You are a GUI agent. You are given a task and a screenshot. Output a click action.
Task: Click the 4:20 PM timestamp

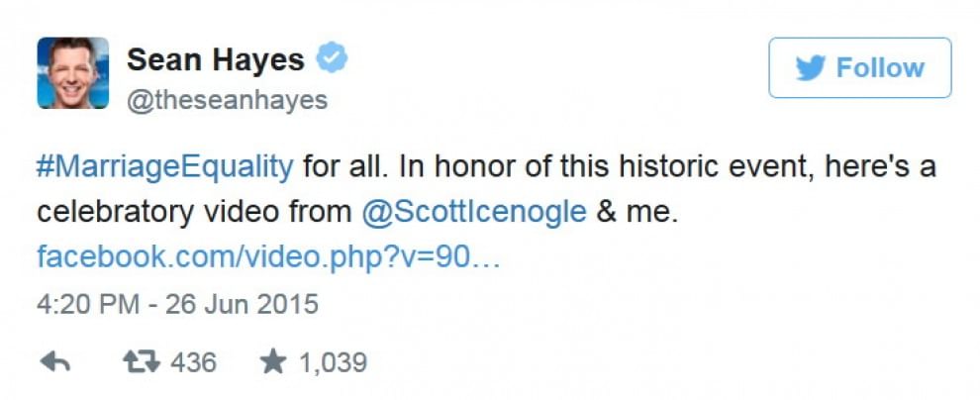[x=88, y=305]
